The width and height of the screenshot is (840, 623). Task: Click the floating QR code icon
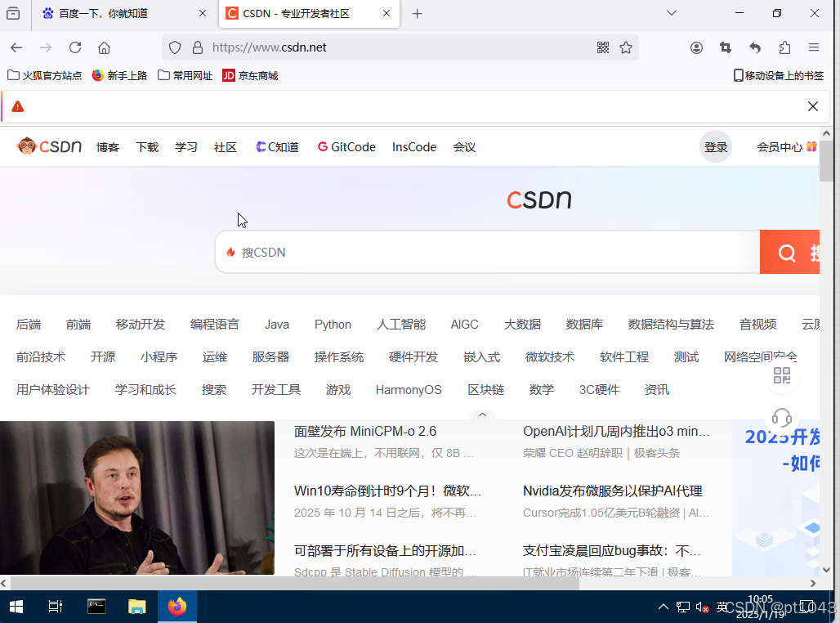click(x=782, y=375)
